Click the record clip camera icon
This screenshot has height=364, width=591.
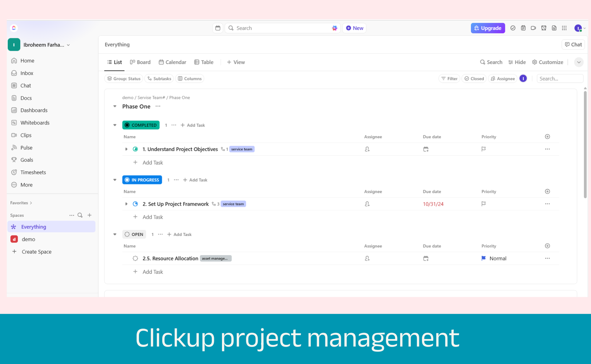click(533, 28)
